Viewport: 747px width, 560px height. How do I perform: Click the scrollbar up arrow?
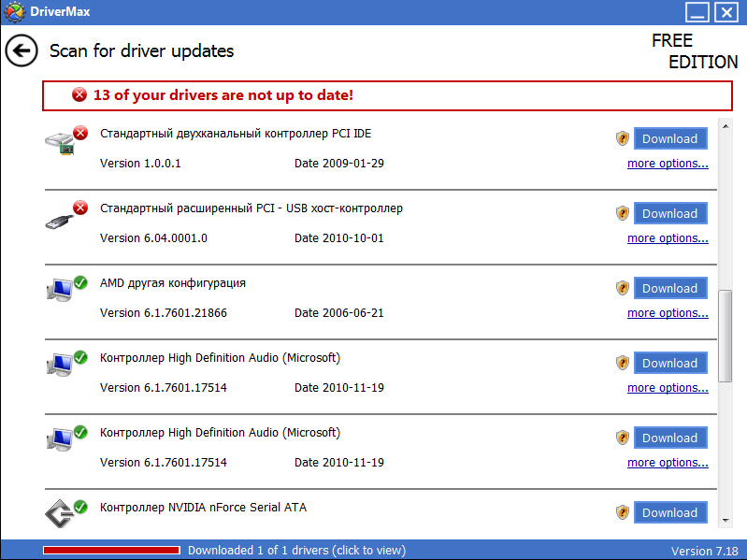click(x=725, y=126)
